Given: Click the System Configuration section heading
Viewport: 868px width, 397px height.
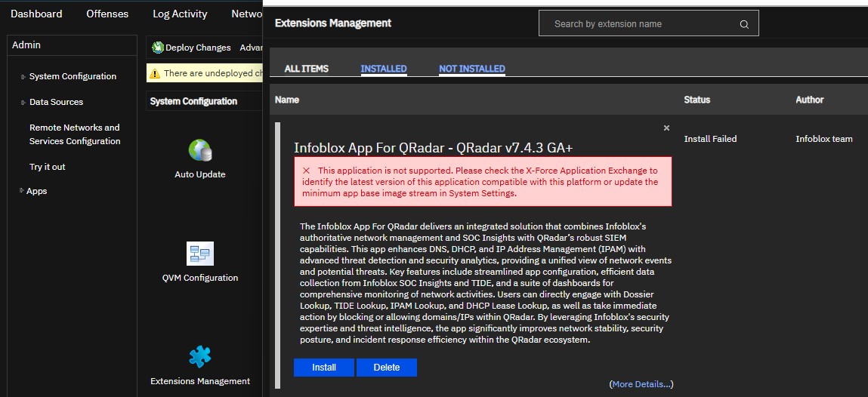Looking at the screenshot, I should [193, 101].
